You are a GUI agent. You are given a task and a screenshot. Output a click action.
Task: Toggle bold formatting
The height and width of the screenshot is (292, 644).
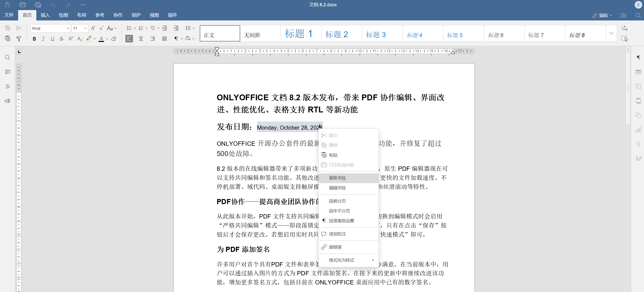click(34, 39)
